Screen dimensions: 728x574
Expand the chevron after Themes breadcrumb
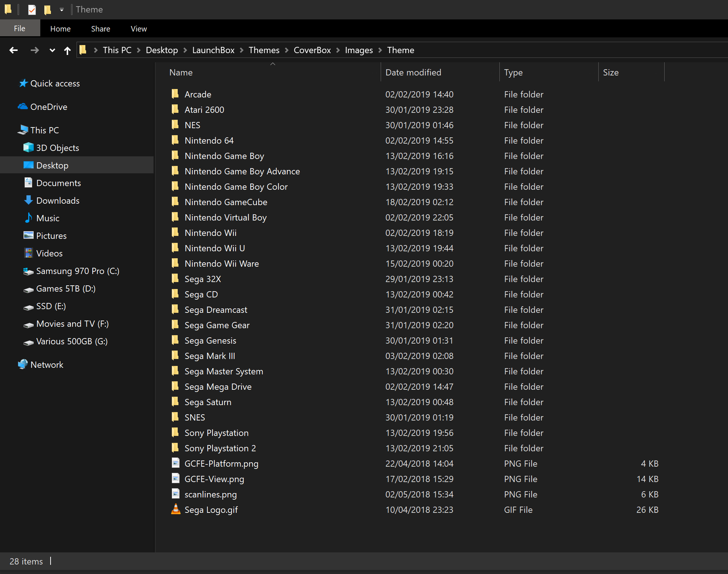coord(287,50)
